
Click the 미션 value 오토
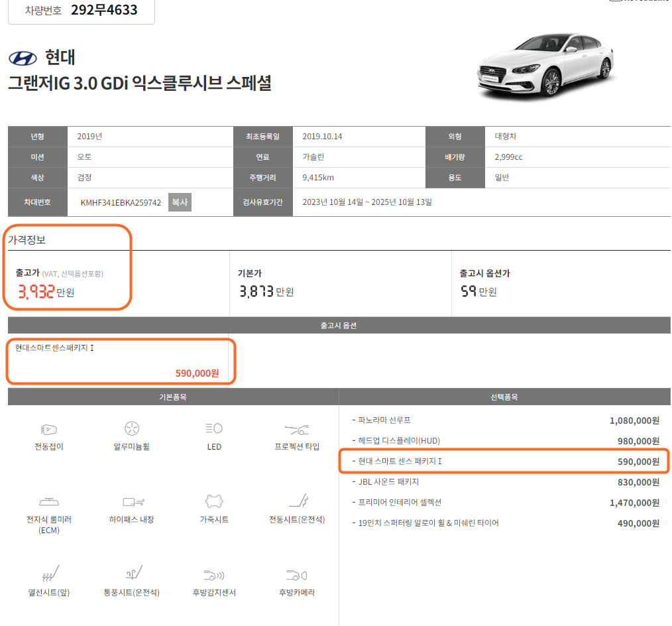(84, 157)
